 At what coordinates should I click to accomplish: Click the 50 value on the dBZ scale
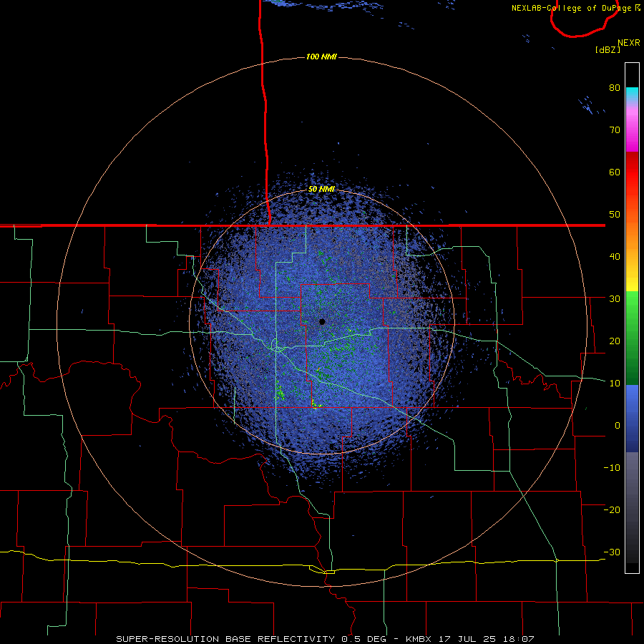pyautogui.click(x=615, y=215)
